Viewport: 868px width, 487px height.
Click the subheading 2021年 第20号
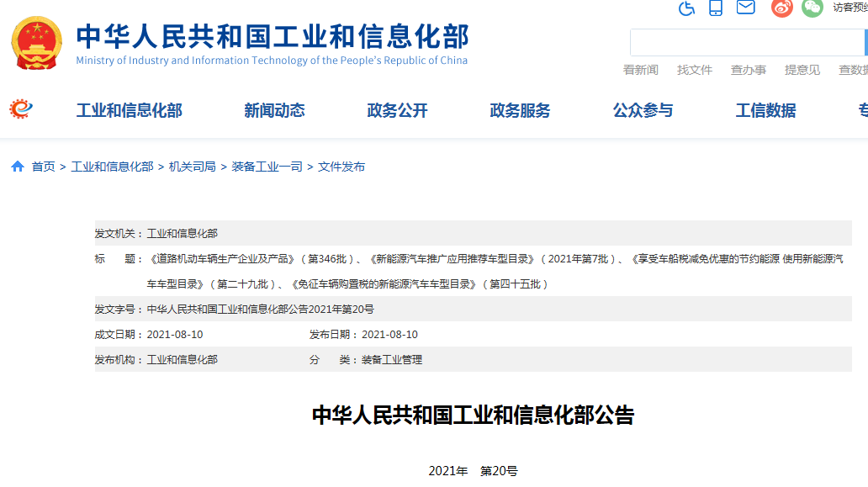pyautogui.click(x=474, y=471)
